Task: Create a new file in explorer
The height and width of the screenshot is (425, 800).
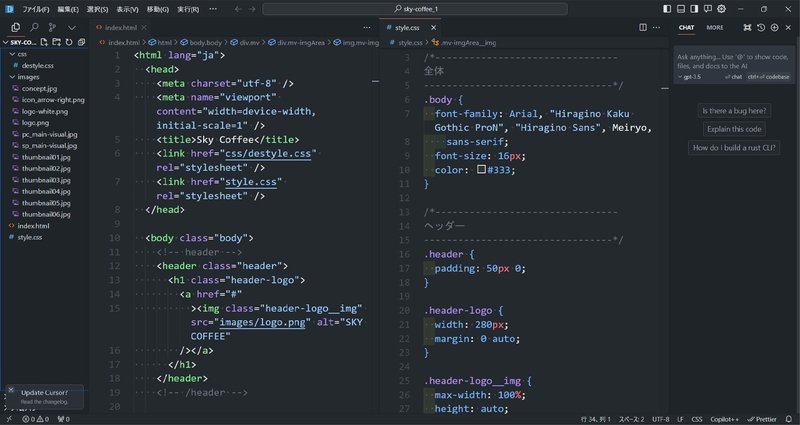Action: [44, 42]
